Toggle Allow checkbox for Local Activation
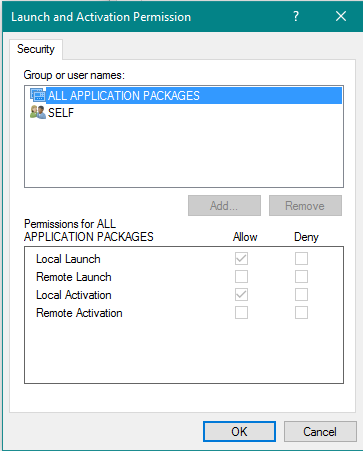363x451 pixels. pyautogui.click(x=241, y=294)
